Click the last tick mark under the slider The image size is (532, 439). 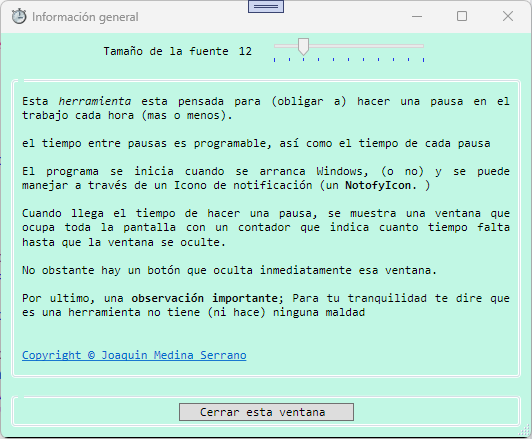pos(423,60)
